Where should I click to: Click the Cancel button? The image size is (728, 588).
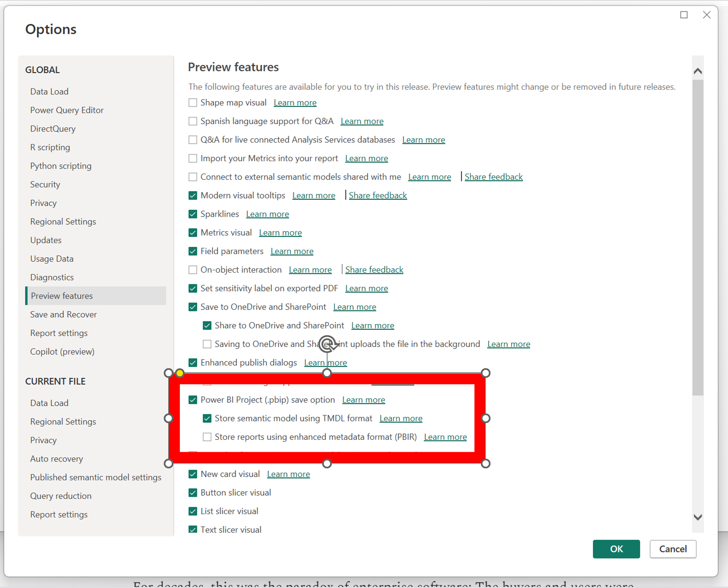(673, 549)
